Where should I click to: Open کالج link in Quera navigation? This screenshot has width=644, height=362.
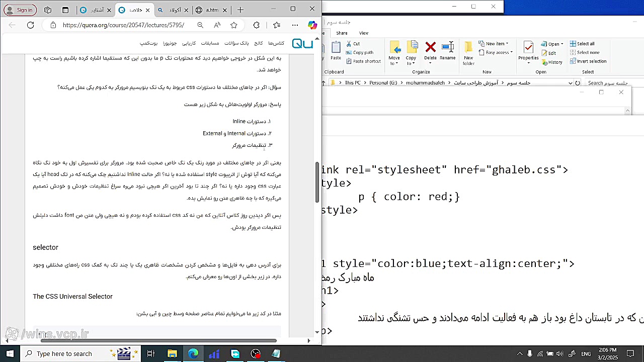(x=259, y=44)
